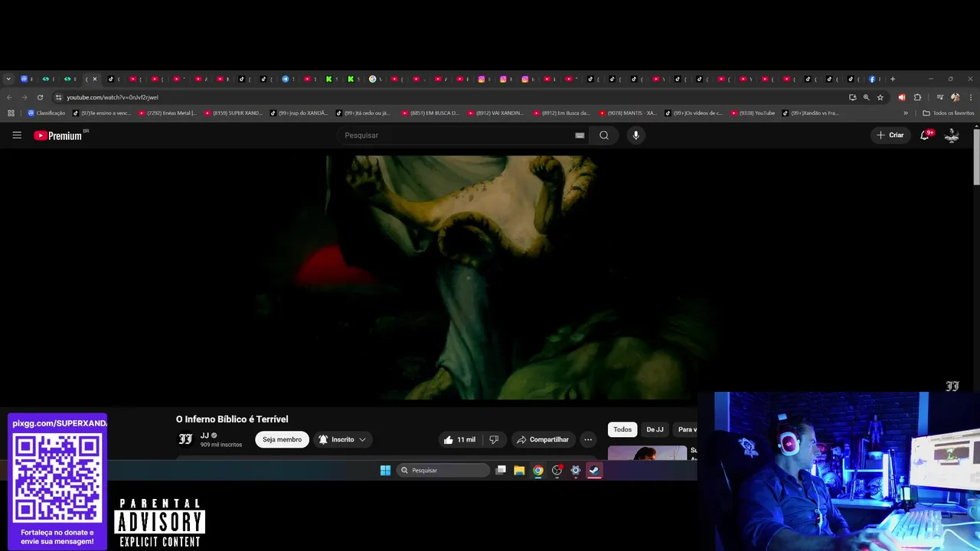Image resolution: width=980 pixels, height=551 pixels.
Task: Reload the page in Chrome
Action: pos(40,97)
